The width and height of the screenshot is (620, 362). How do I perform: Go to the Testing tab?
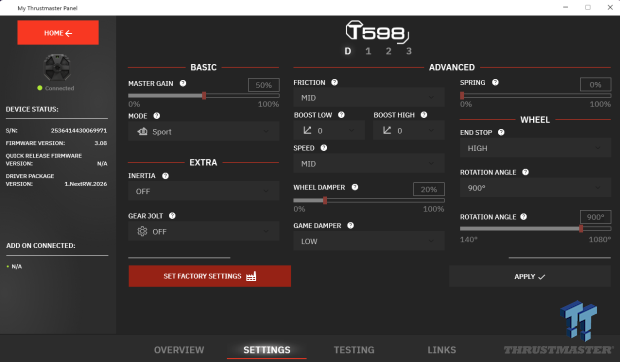(354, 350)
